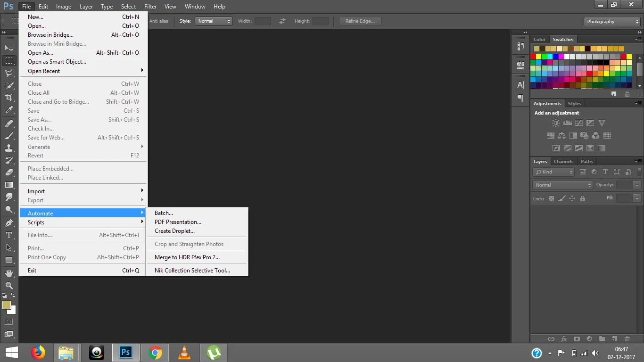Select the Pen tool
Screen dimensions: 644x362
(9, 223)
